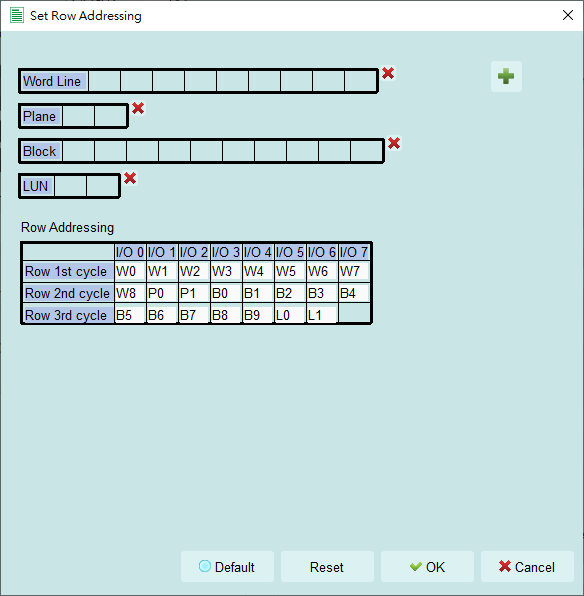584x596 pixels.
Task: Click the L0 cell
Action: click(290, 315)
